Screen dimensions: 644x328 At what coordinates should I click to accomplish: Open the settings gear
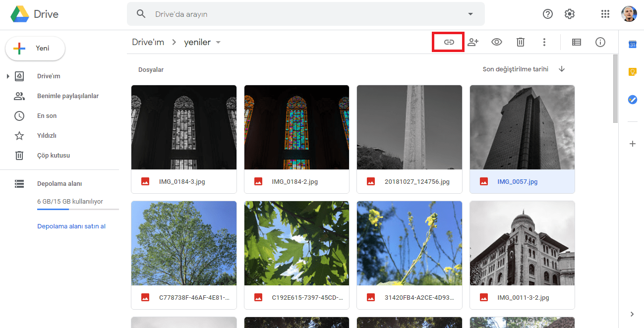tap(570, 14)
